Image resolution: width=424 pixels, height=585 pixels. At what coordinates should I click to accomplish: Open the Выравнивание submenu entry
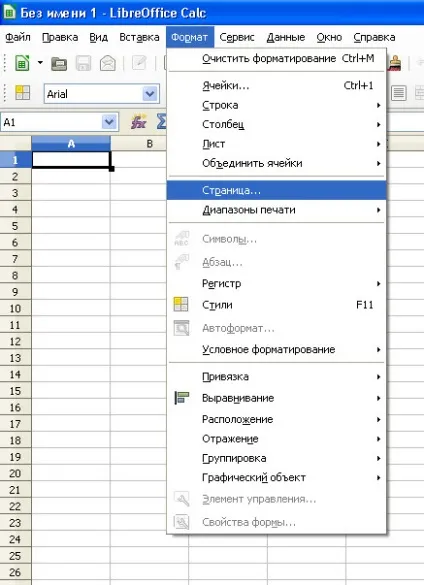(x=276, y=398)
